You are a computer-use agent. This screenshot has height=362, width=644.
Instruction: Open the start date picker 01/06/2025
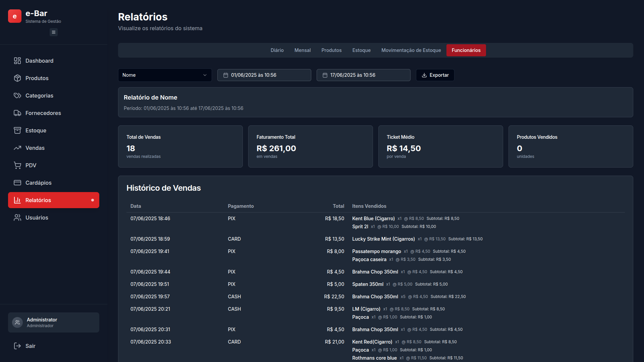point(264,75)
